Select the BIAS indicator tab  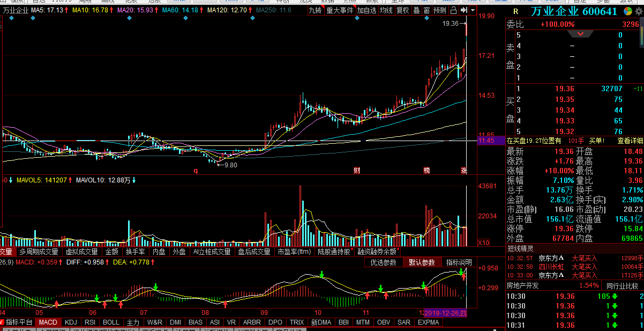click(196, 322)
